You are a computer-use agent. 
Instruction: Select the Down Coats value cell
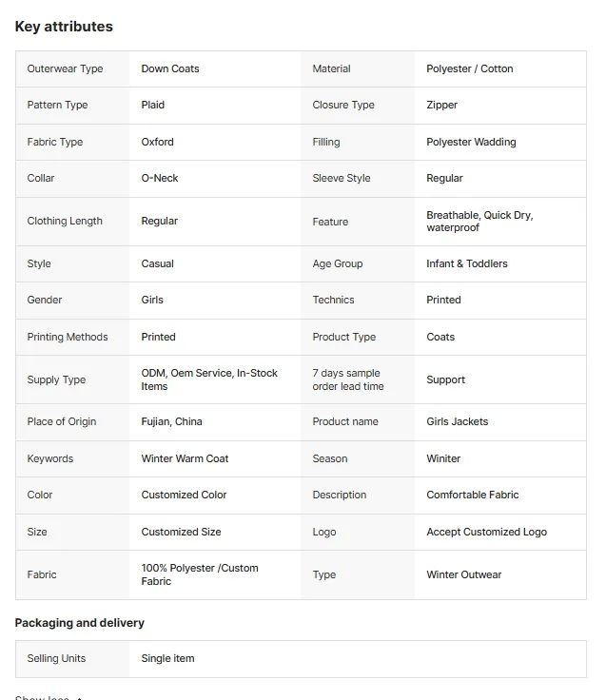(x=170, y=68)
